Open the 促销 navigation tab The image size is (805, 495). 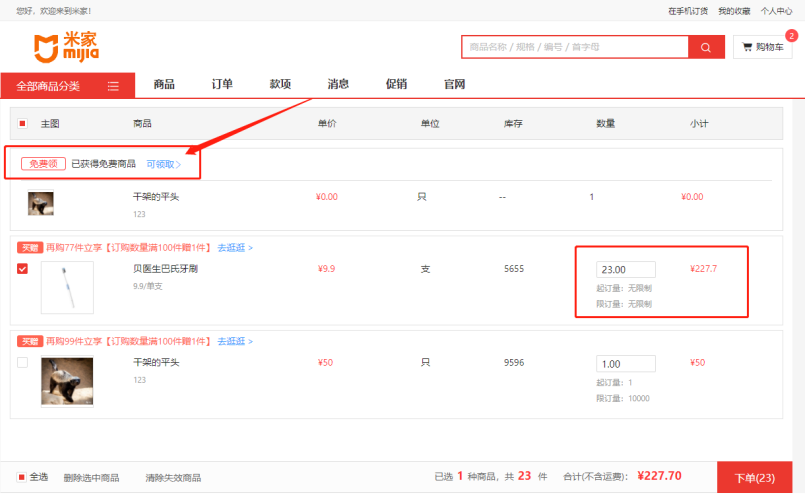pyautogui.click(x=396, y=84)
